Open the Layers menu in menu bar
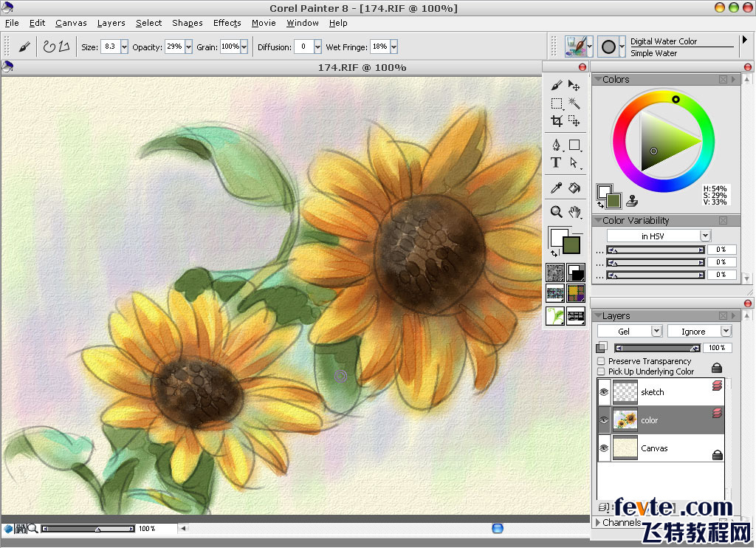This screenshot has width=756, height=548. (111, 23)
